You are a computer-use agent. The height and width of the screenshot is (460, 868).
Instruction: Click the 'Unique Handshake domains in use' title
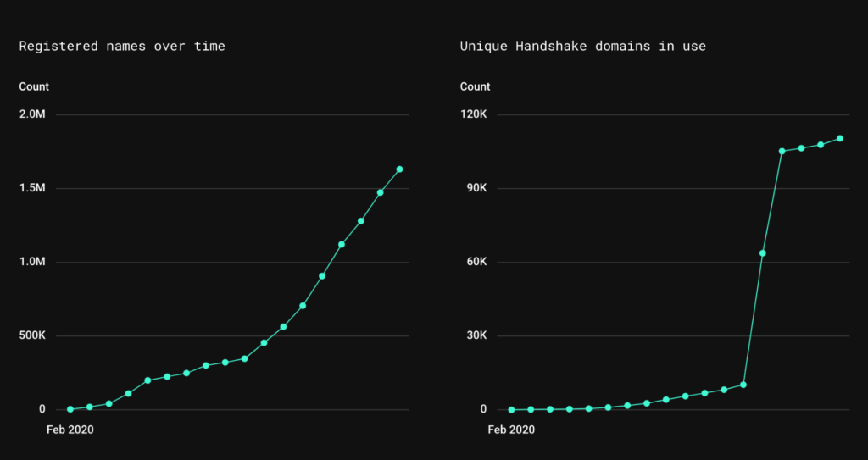[x=583, y=46]
